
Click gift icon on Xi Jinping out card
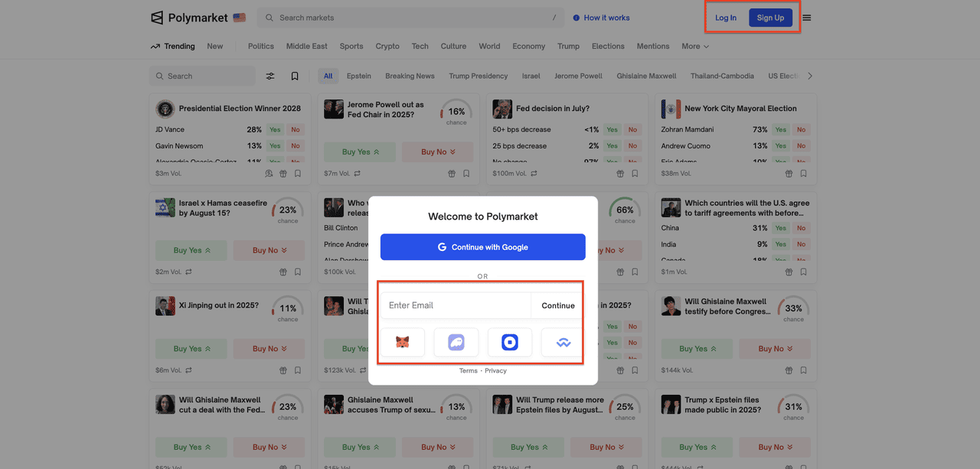283,370
